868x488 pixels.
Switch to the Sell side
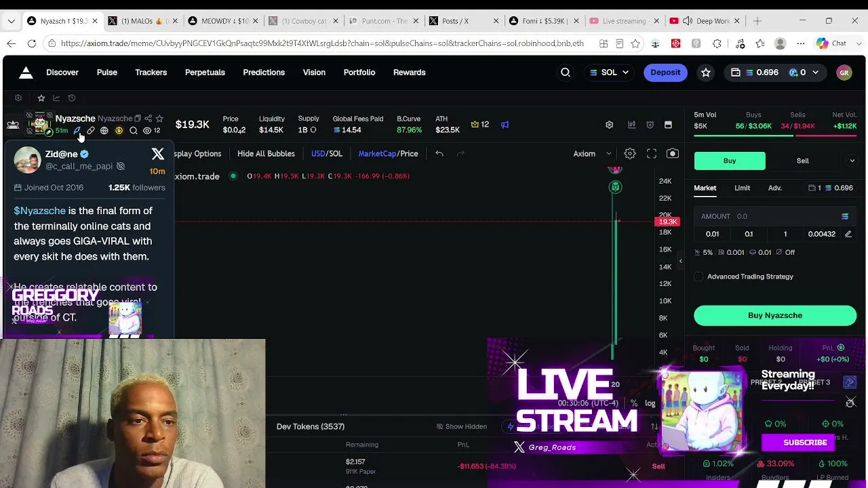[802, 161]
